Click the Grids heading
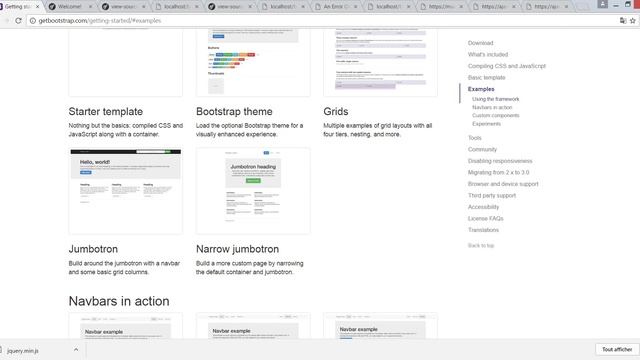This screenshot has width=640, height=360. (x=336, y=111)
